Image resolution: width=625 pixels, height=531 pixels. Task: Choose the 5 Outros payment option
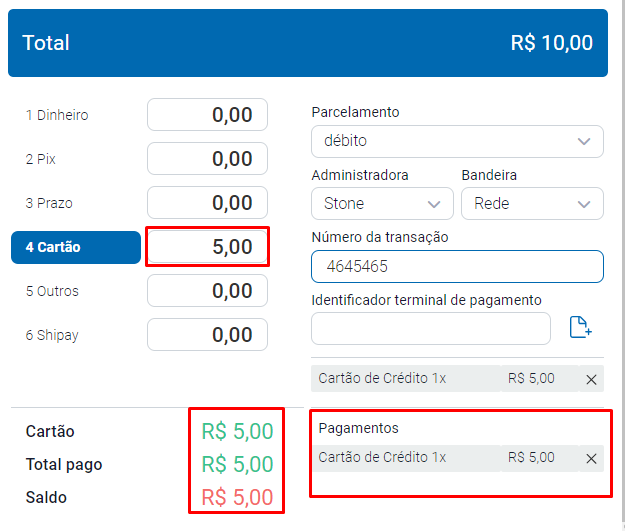52,291
